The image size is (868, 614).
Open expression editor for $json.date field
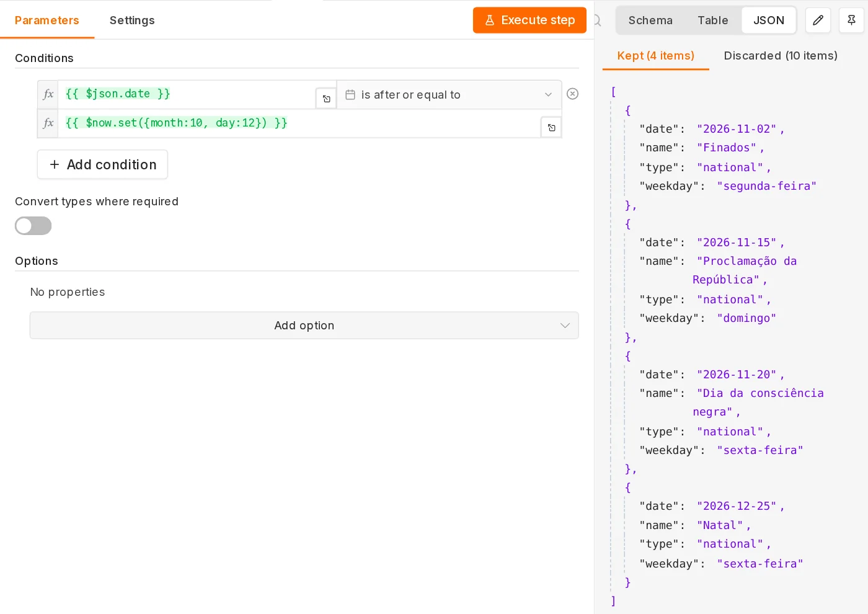pyautogui.click(x=326, y=99)
